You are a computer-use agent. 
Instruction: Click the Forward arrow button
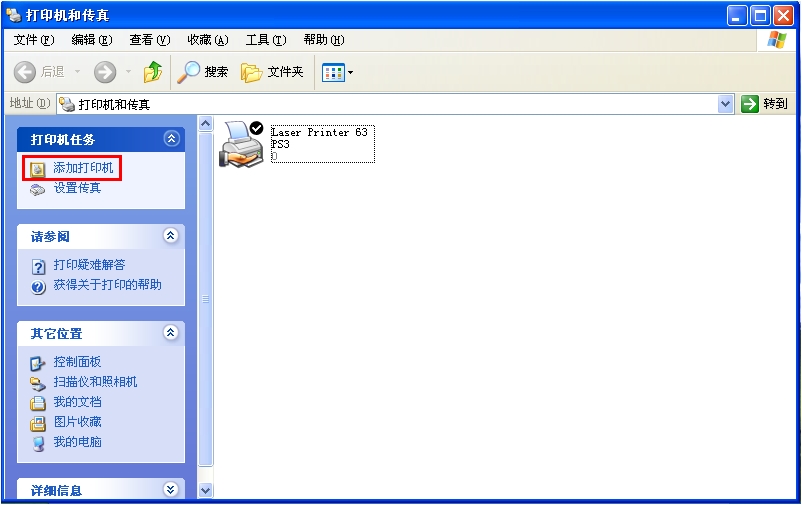click(105, 72)
